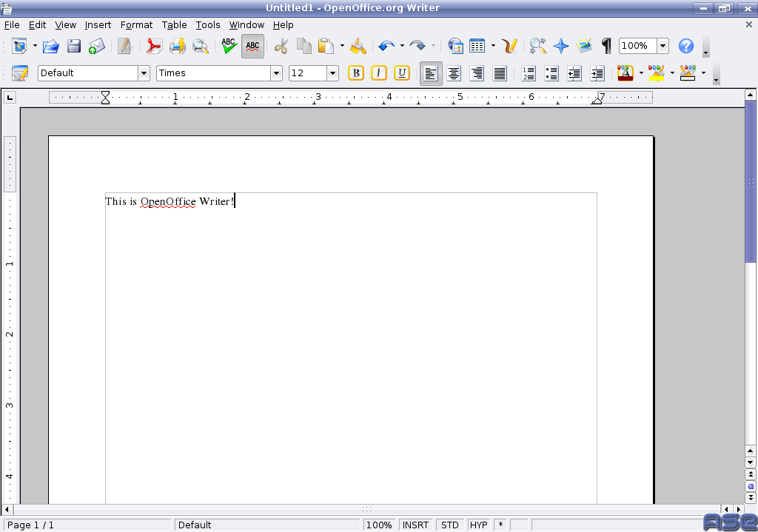
Task: Open OpenOffice Help question mark icon
Action: pos(686,46)
